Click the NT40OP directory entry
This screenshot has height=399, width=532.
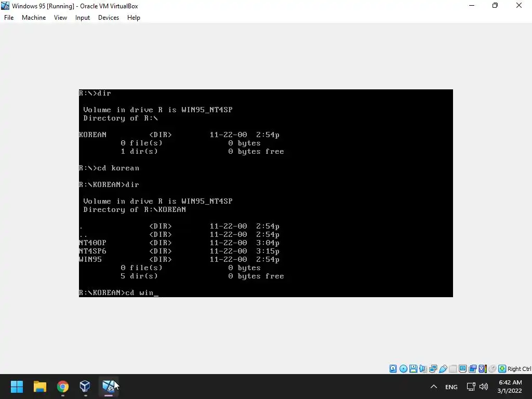click(92, 243)
